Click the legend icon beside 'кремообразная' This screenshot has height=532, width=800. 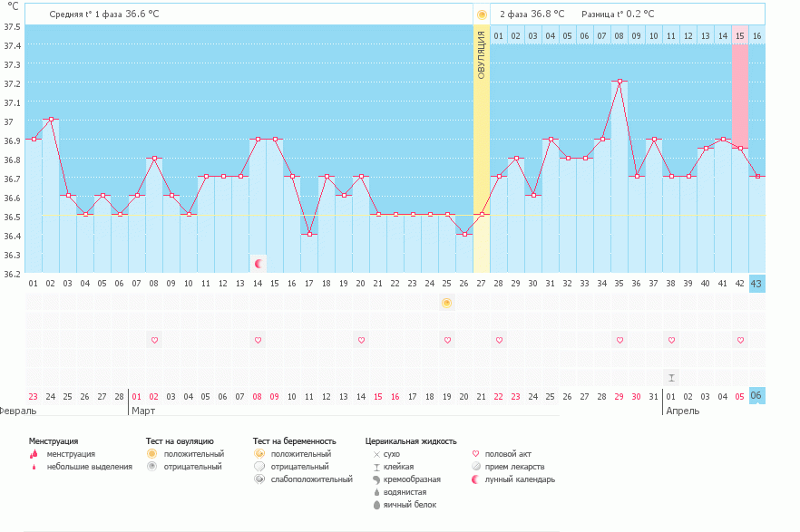pos(376,479)
